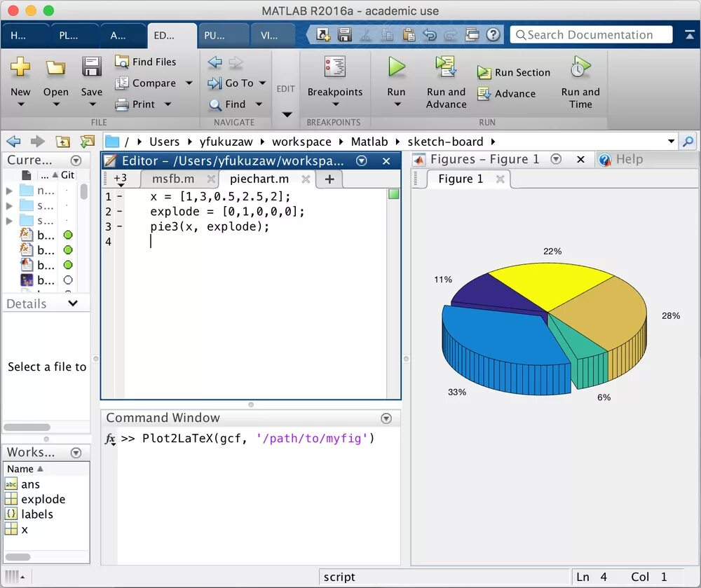
Task: Click the workspace folder in address bar
Action: pyautogui.click(x=301, y=142)
